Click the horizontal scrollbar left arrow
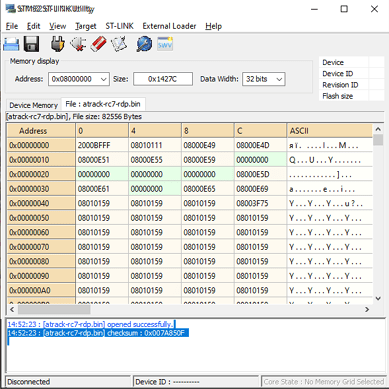 click(12, 310)
